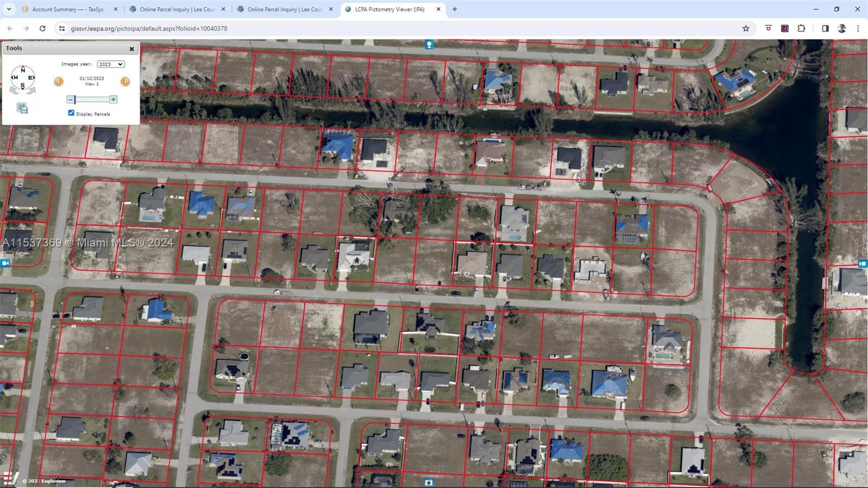
Task: Click the zoom out minus button
Action: point(70,99)
